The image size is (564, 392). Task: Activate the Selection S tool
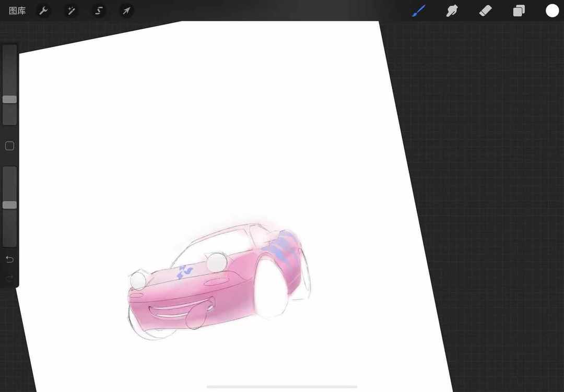99,11
